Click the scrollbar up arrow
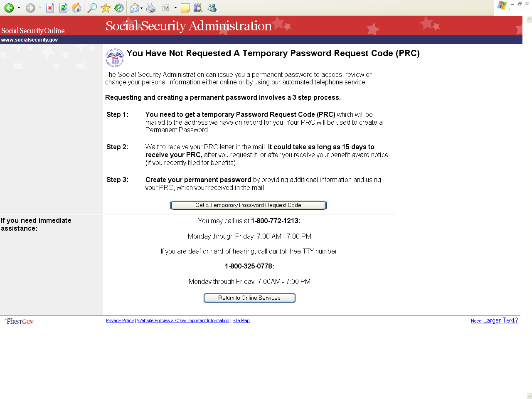 pos(529,19)
